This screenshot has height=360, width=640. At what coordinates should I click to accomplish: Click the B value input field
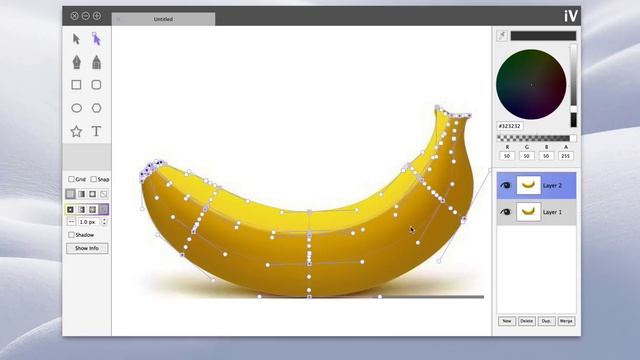click(546, 156)
